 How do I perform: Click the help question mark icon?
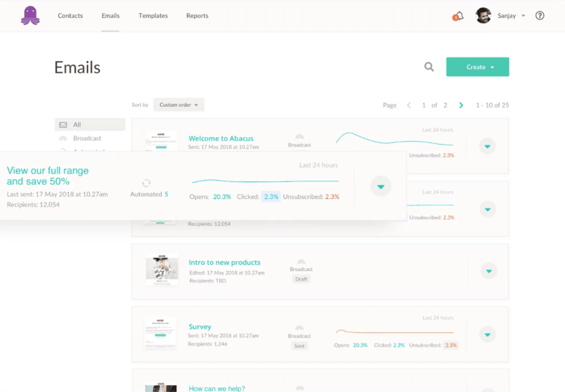click(x=539, y=15)
